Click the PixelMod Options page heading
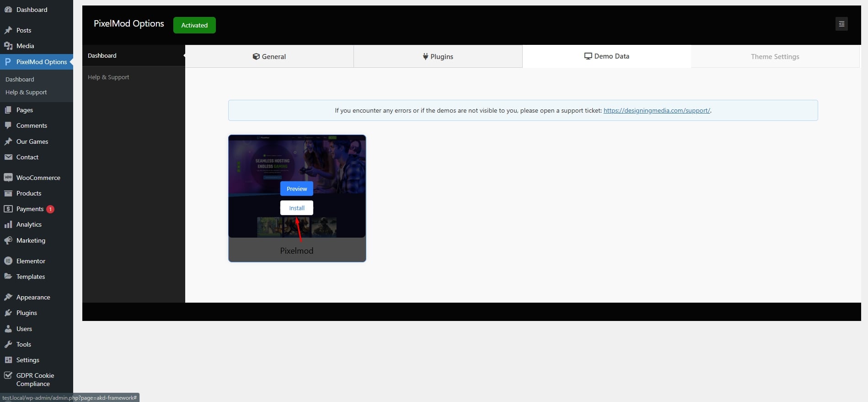 point(129,23)
